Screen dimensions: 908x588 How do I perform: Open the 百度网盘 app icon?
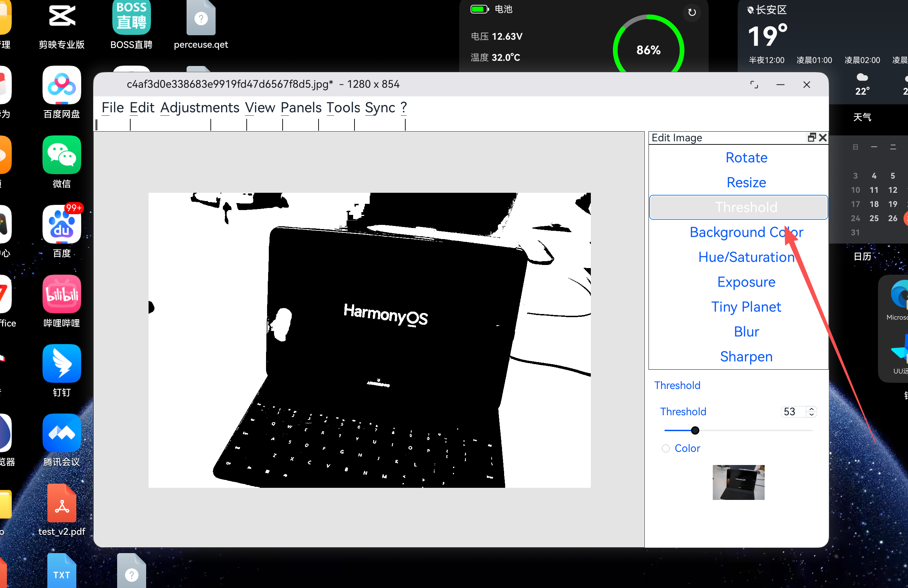coord(62,85)
